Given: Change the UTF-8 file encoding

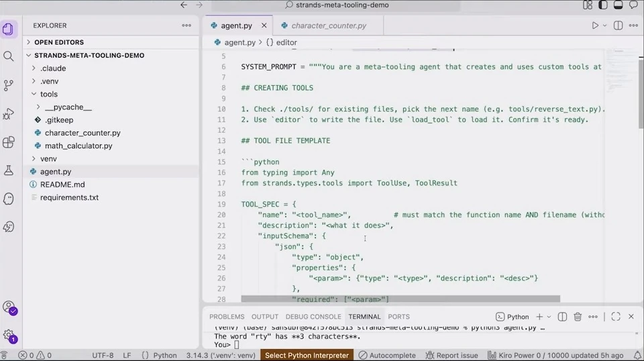Looking at the screenshot, I should click(x=103, y=355).
